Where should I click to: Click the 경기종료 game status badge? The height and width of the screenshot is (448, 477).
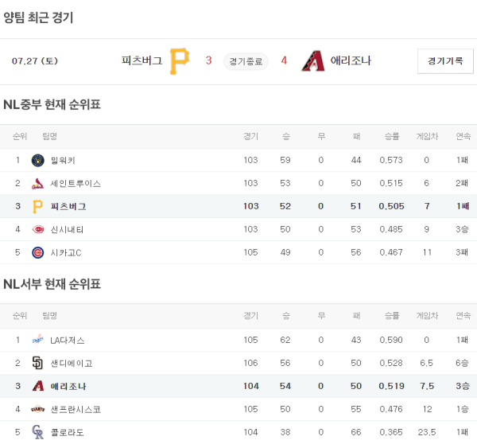(x=246, y=61)
